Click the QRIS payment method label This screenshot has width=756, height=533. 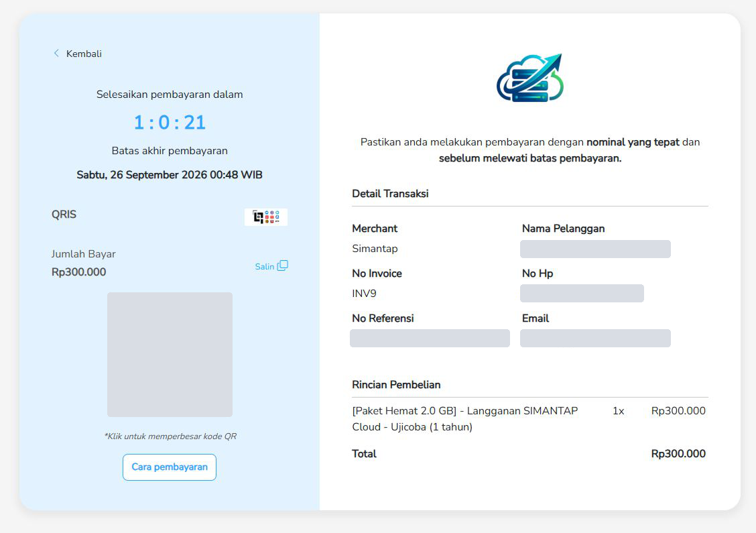pos(64,214)
